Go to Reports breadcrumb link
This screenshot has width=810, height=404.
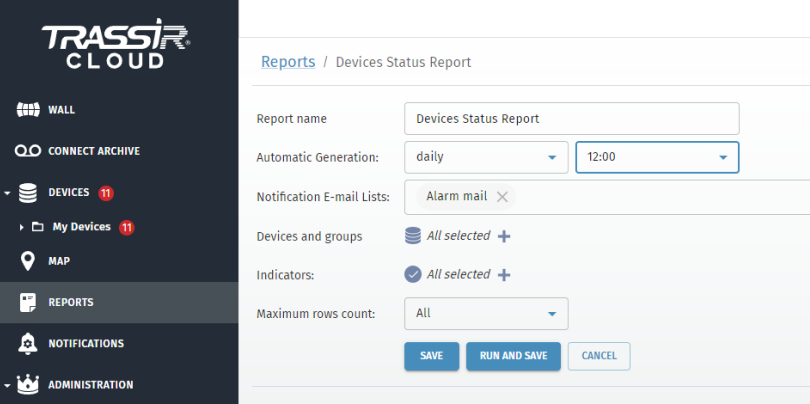pos(288,62)
